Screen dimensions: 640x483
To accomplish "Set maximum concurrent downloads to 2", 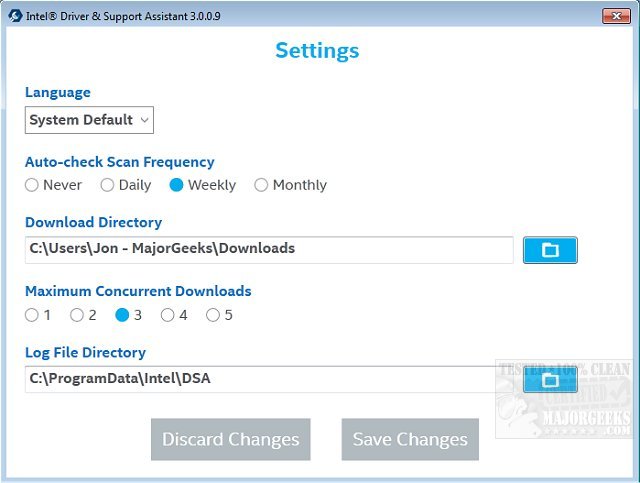I will (77, 315).
